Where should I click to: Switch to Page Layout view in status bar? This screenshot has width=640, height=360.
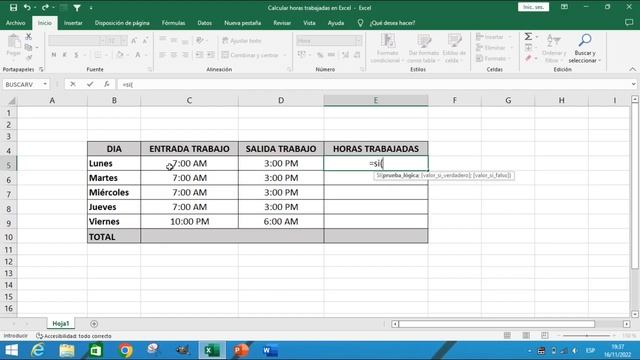(526, 336)
